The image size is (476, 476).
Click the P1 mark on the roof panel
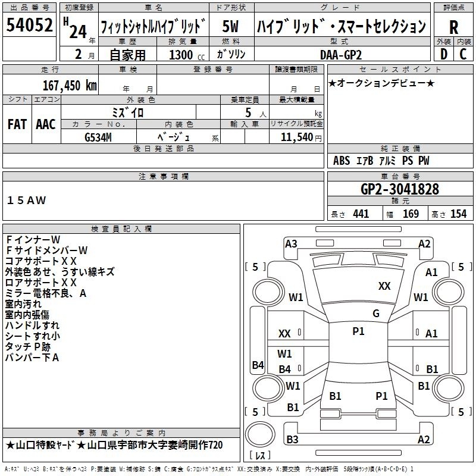[x=358, y=331]
